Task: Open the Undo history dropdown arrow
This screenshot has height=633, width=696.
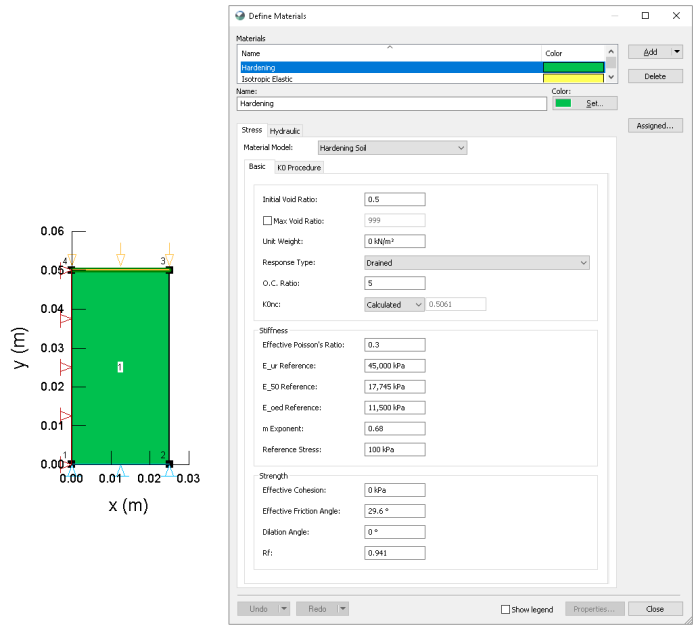Action: pyautogui.click(x=284, y=609)
